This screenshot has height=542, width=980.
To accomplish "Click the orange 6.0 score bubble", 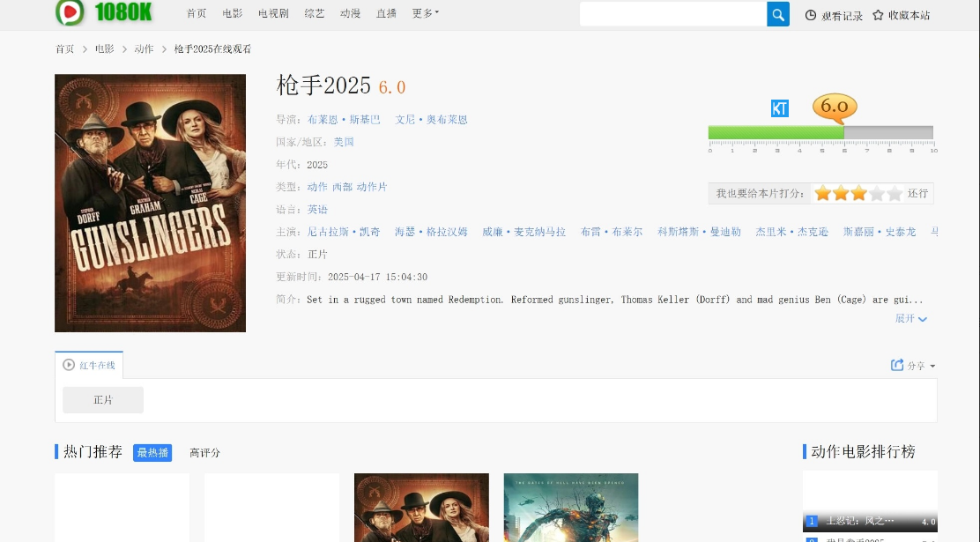I will pos(835,108).
